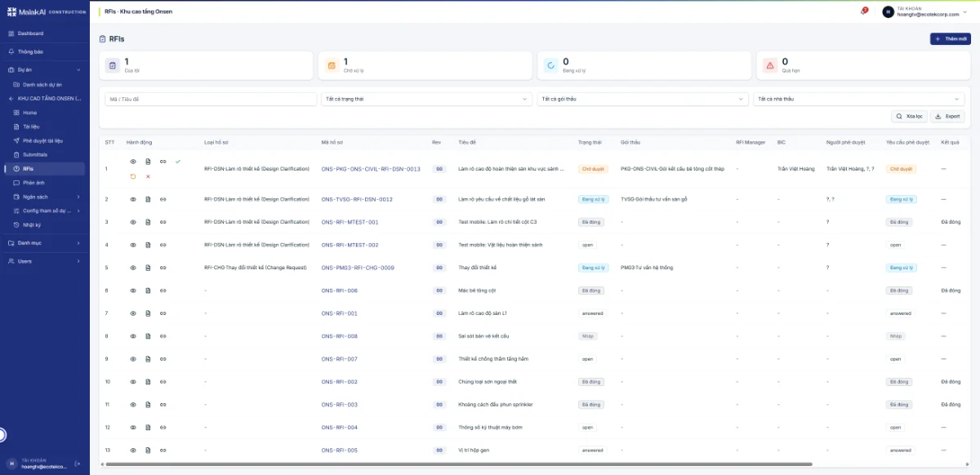Click link icon for ONS-TVSG-RFI-DSN-0012 row
Image resolution: width=980 pixels, height=475 pixels.
[163, 199]
